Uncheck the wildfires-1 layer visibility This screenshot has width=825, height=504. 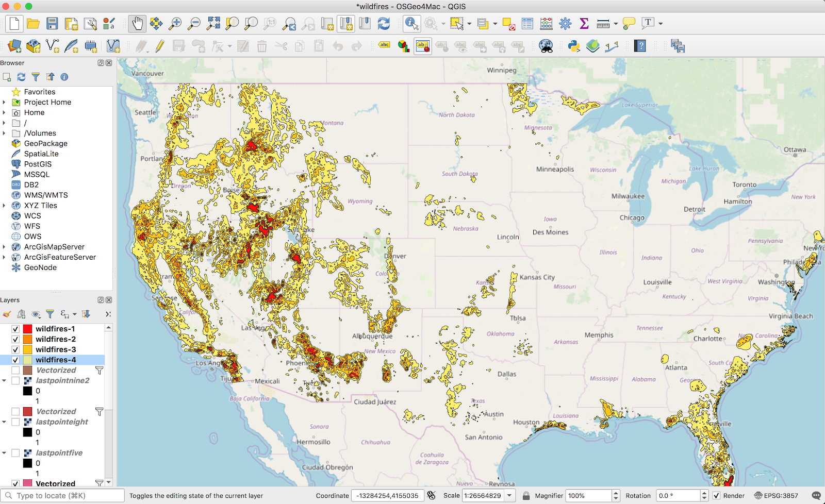pyautogui.click(x=15, y=329)
